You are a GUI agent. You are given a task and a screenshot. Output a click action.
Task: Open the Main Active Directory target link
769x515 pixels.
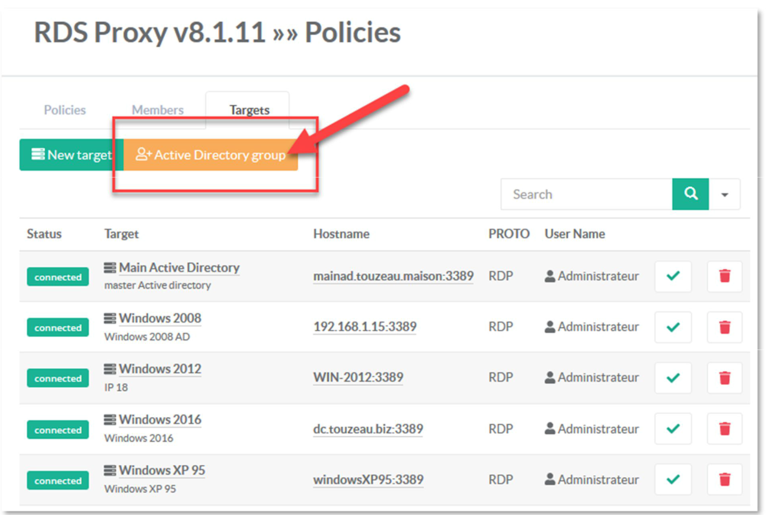178,268
